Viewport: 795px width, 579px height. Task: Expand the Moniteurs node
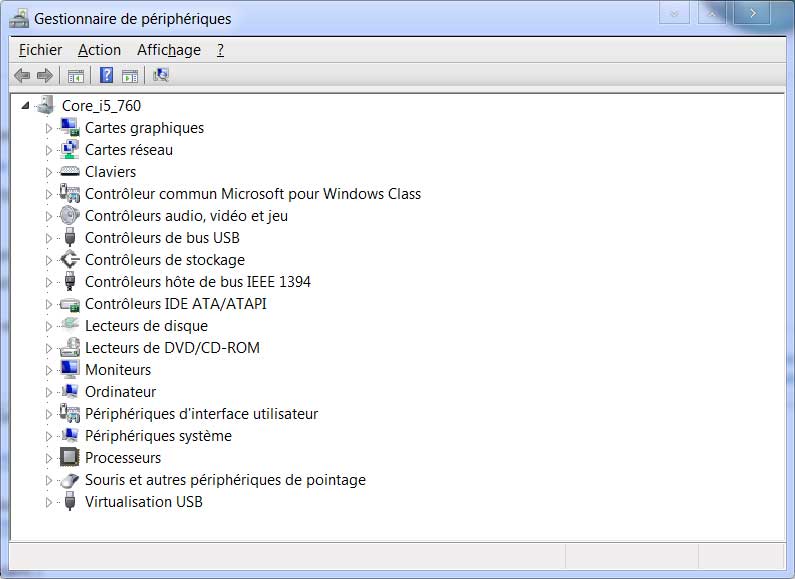[49, 370]
